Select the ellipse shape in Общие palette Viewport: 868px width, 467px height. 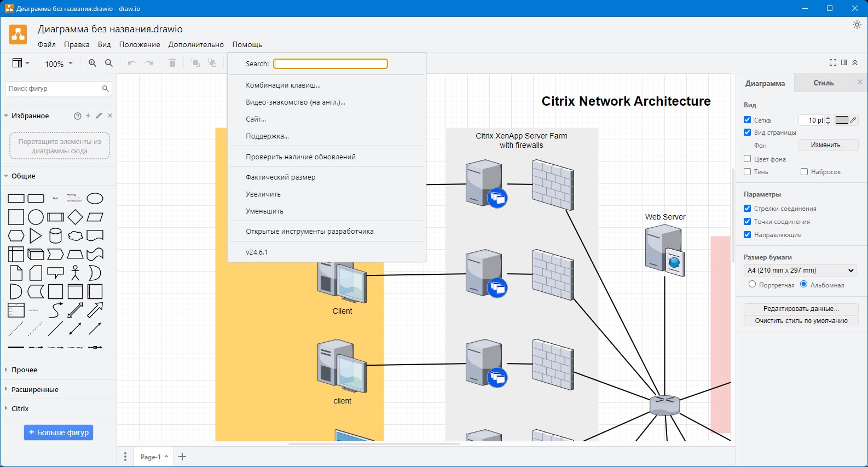[x=95, y=199]
